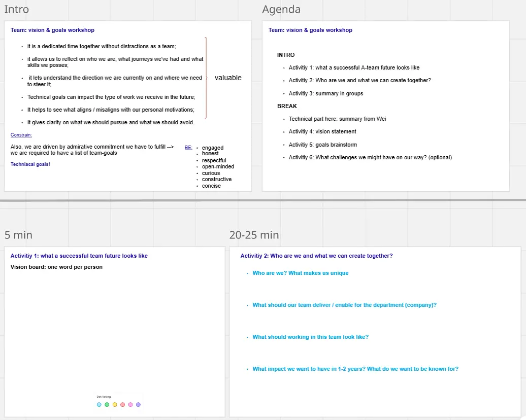Pick the red voting dot
The width and height of the screenshot is (526, 420).
tap(122, 404)
